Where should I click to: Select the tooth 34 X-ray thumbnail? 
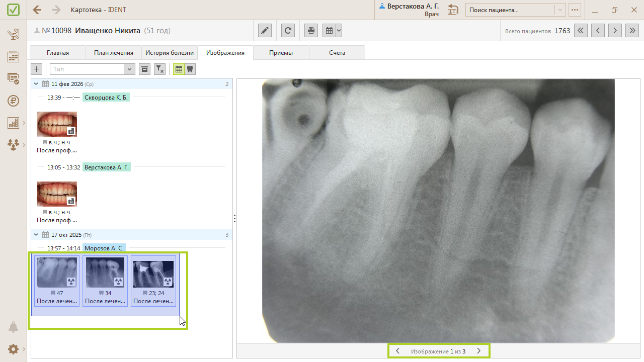coord(105,281)
